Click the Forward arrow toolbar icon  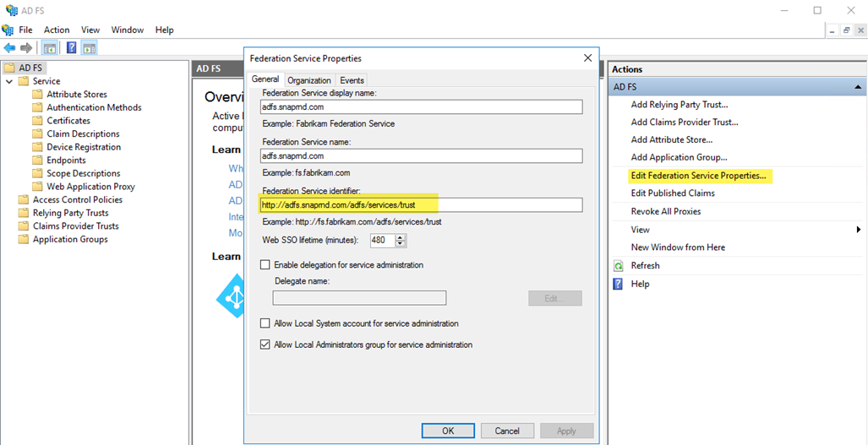tap(26, 48)
